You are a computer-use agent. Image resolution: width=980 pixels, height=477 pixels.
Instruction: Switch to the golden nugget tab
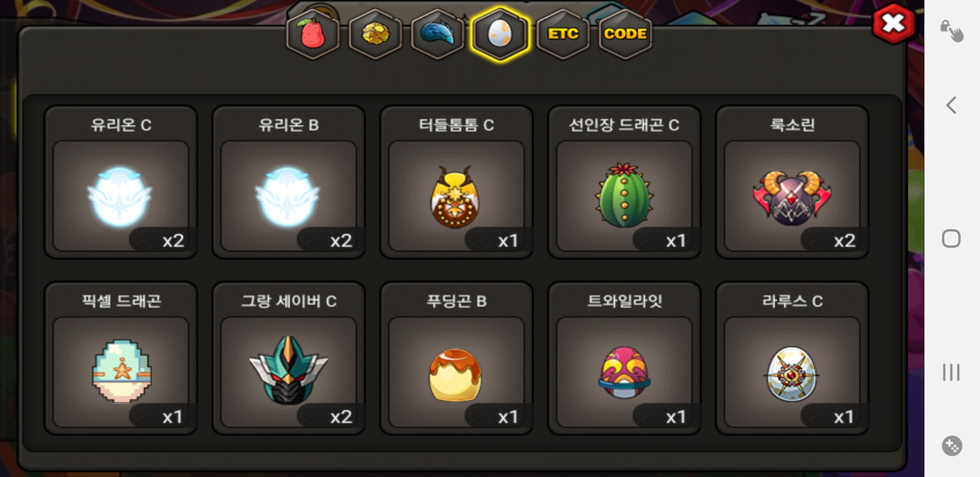pos(375,34)
